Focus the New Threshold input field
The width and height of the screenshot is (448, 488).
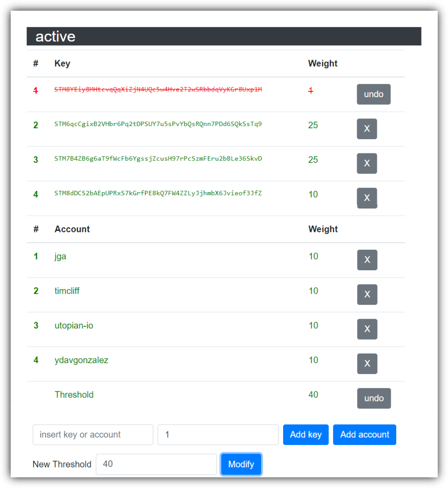coord(156,464)
